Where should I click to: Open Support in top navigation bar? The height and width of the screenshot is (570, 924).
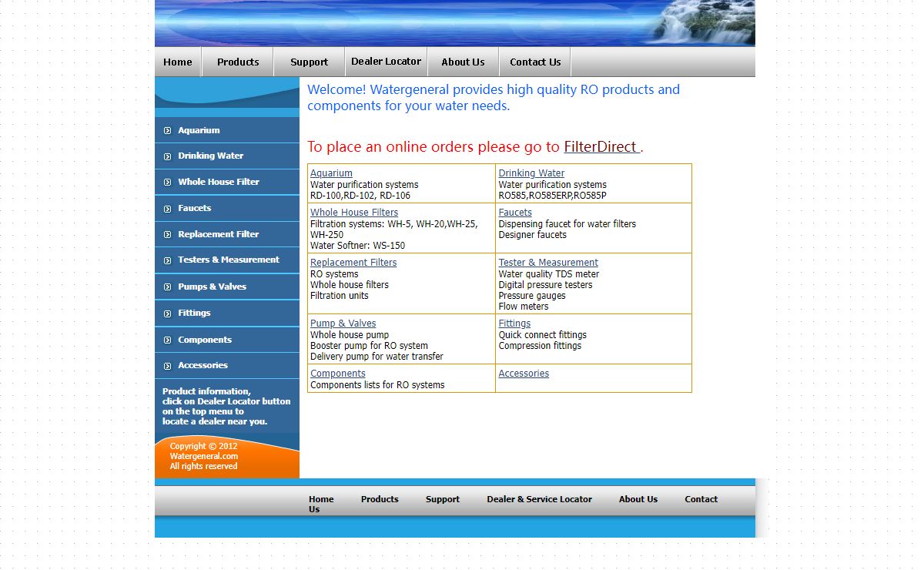(x=310, y=62)
